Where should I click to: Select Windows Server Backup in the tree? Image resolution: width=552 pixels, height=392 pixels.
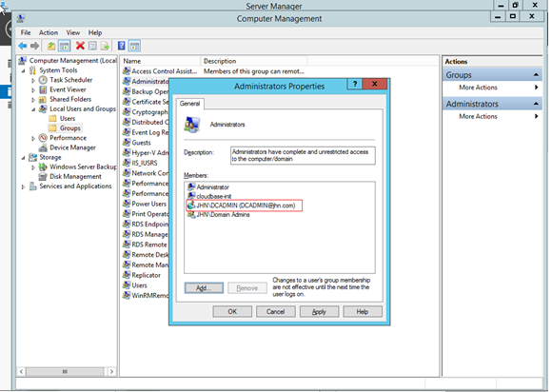pyautogui.click(x=83, y=167)
